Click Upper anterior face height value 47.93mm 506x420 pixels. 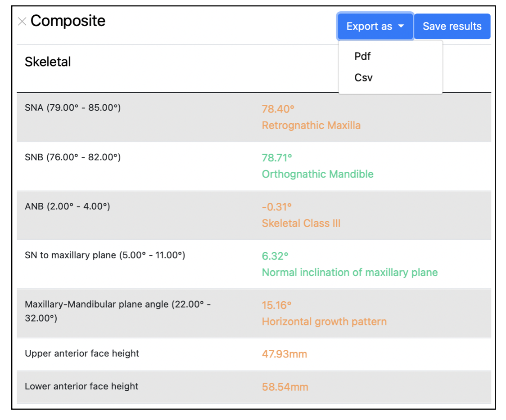coord(284,354)
